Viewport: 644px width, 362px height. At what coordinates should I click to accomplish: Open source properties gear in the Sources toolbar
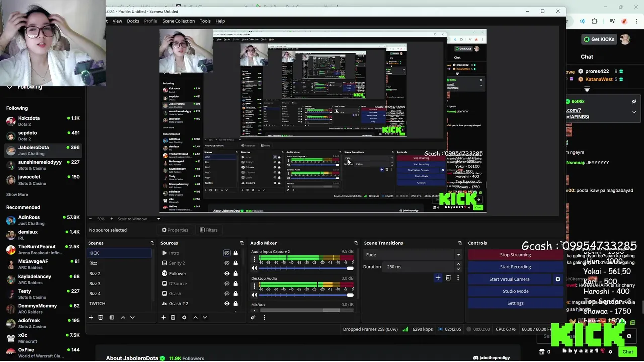pos(184,317)
